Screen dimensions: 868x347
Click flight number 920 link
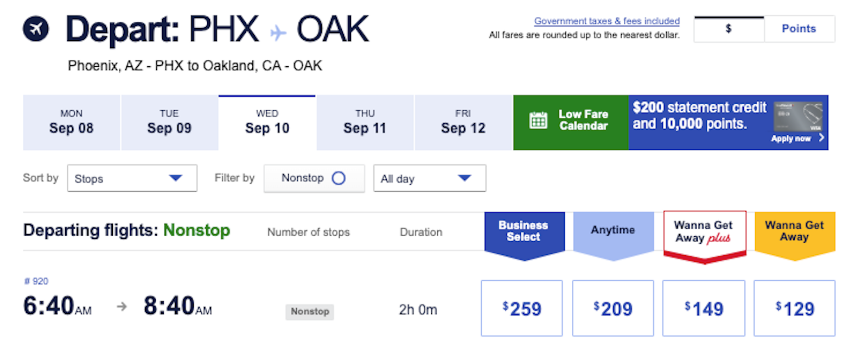pos(37,281)
